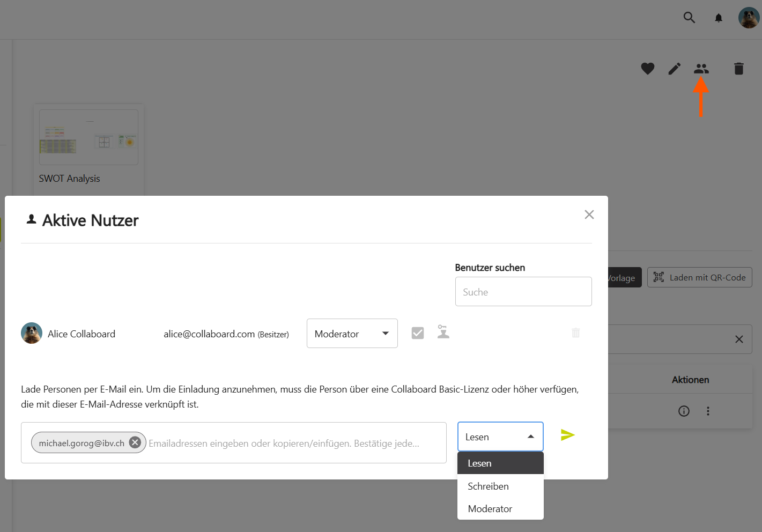Viewport: 762px width, 532px height.
Task: Remove michael.gorog@ibv.ch email chip
Action: (x=135, y=442)
